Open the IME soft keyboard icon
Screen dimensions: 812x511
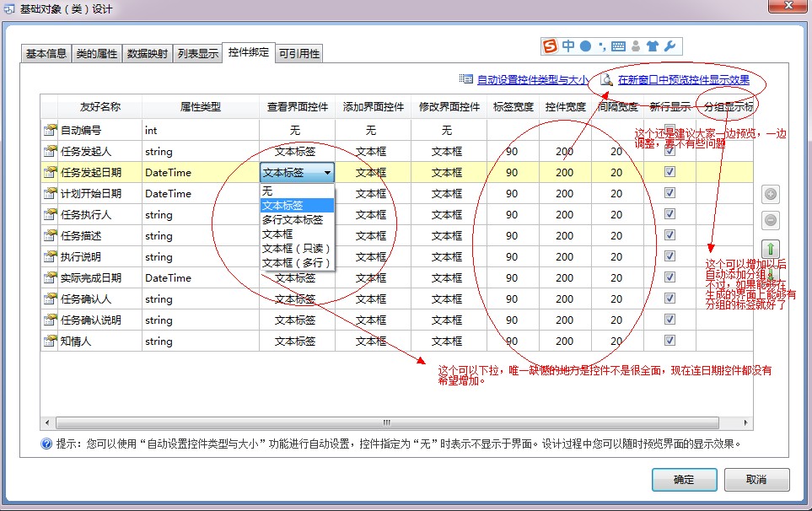(618, 46)
